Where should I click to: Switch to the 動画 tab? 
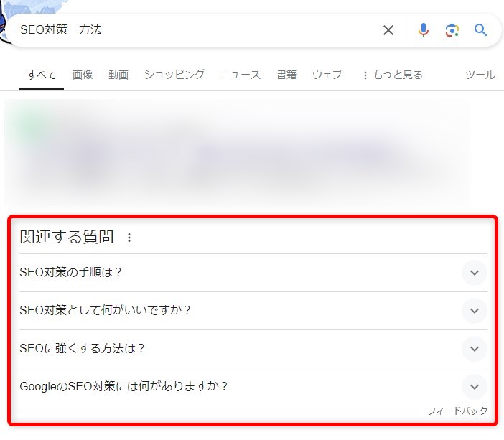tap(118, 75)
